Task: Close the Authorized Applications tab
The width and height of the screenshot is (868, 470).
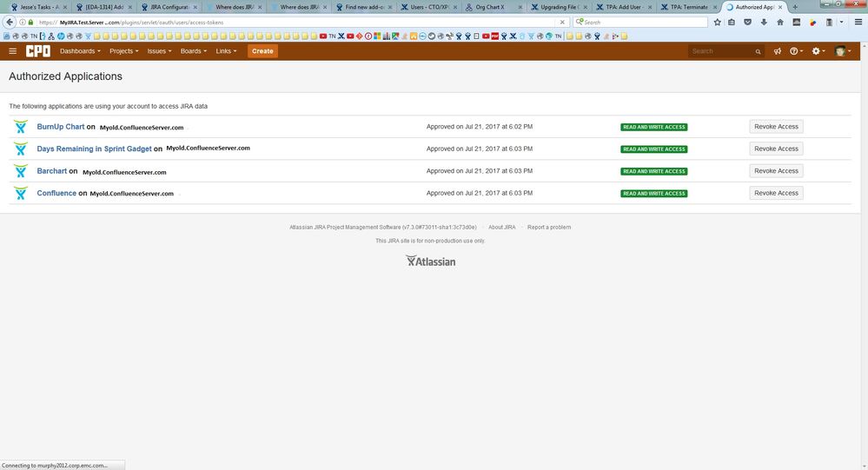Action: [x=780, y=7]
